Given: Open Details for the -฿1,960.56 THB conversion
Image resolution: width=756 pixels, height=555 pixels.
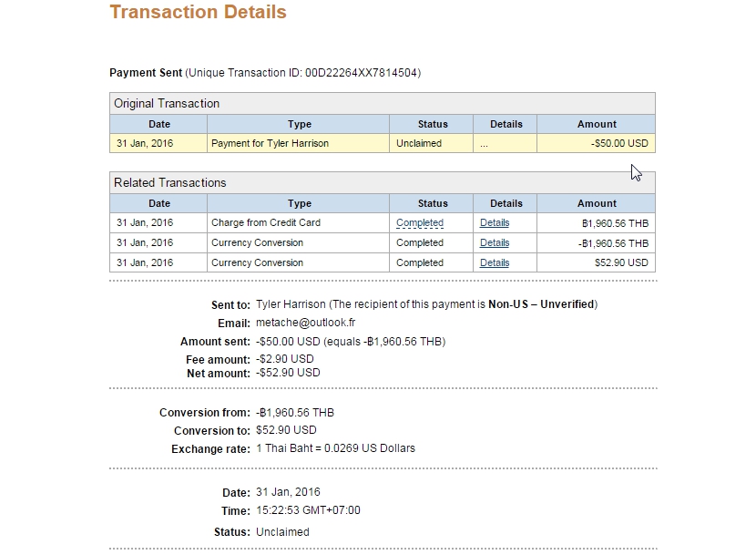Looking at the screenshot, I should (x=495, y=242).
